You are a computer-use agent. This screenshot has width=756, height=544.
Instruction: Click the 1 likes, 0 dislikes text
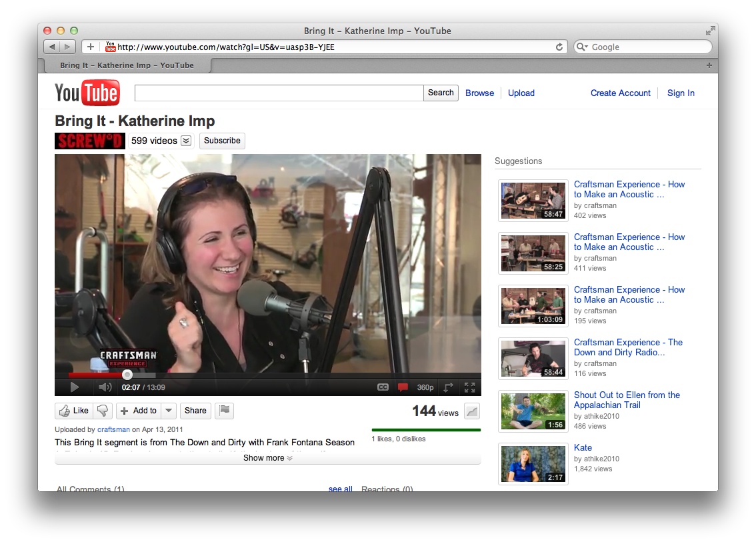(398, 439)
